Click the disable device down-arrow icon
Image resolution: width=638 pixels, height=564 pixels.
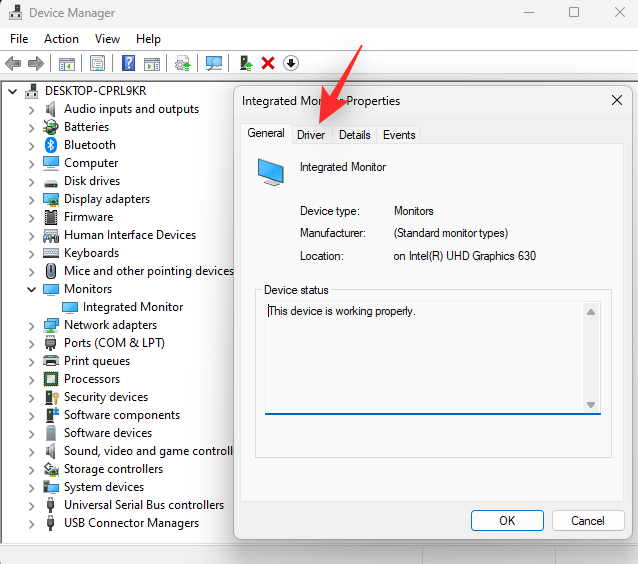pos(291,63)
